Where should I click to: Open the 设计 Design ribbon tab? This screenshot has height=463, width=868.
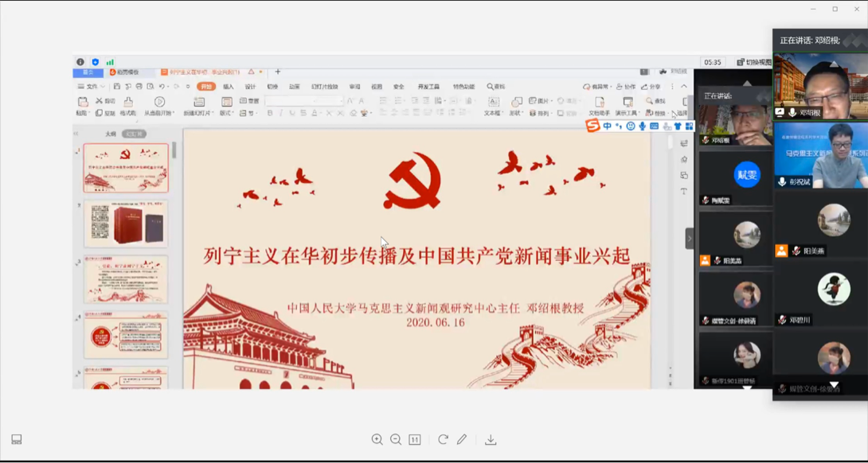click(x=250, y=87)
